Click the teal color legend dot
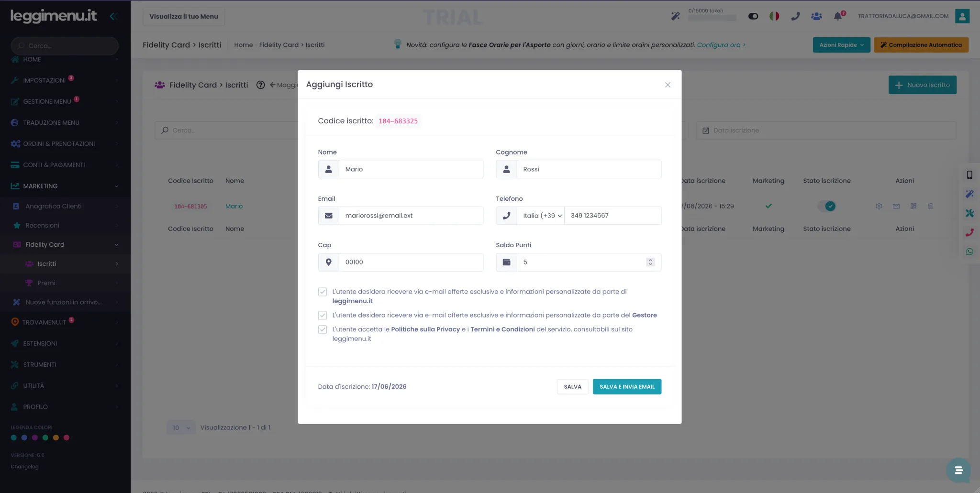Image resolution: width=980 pixels, height=493 pixels. coord(14,438)
